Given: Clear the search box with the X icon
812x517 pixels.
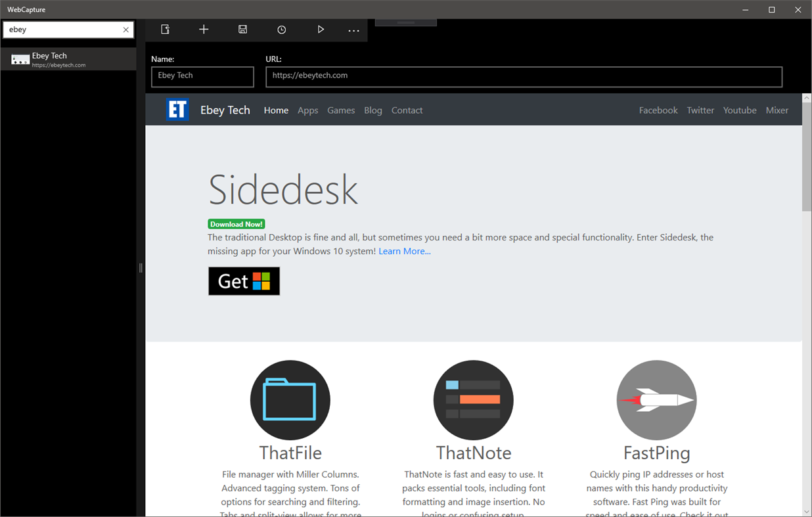Looking at the screenshot, I should 125,30.
